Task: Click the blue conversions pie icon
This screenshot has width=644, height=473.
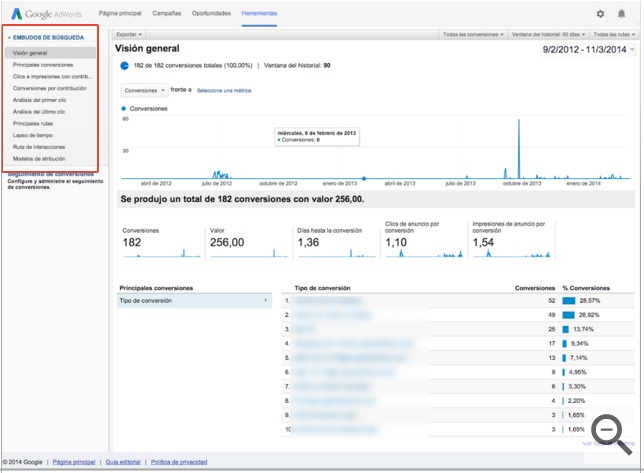Action: pyautogui.click(x=124, y=66)
